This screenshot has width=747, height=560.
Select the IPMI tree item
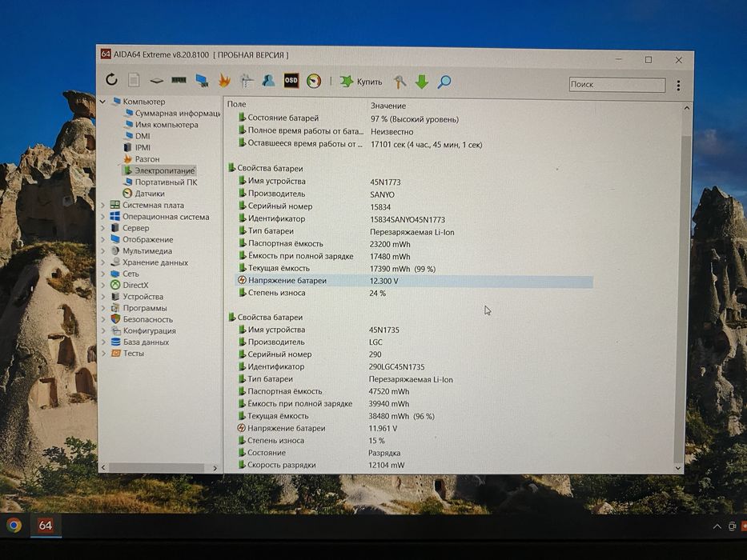click(x=143, y=148)
